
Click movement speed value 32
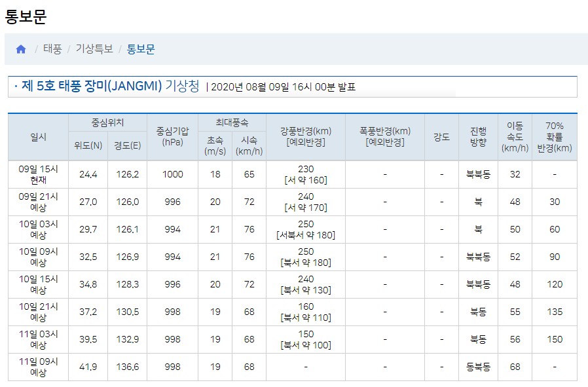(x=515, y=174)
